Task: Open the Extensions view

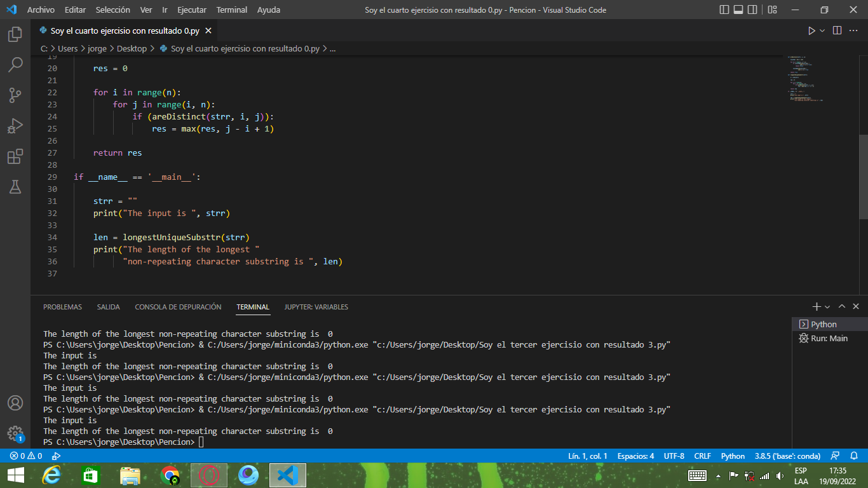Action: click(x=15, y=156)
